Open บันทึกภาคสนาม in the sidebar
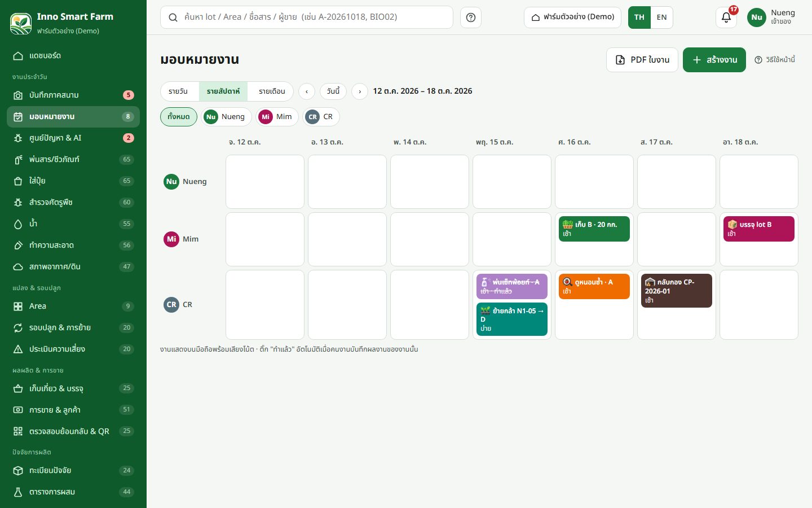 [73, 95]
